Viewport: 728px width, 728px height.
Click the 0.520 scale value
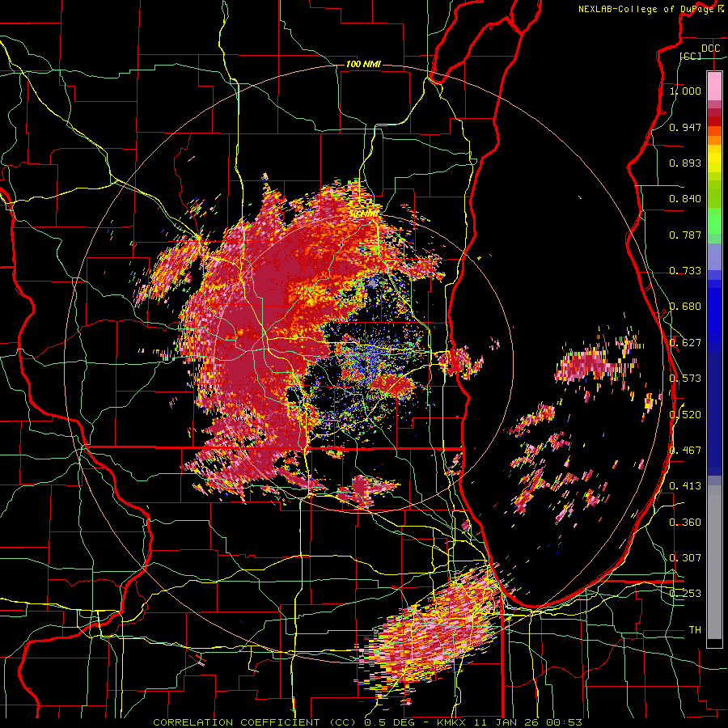(x=685, y=414)
